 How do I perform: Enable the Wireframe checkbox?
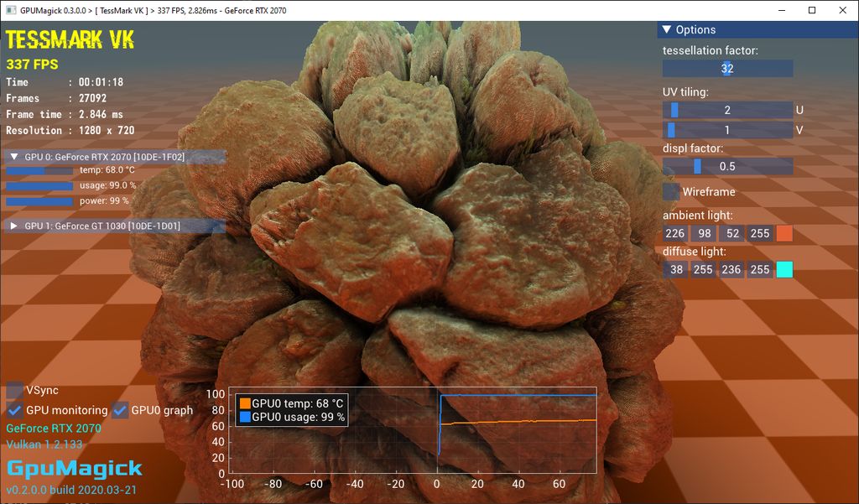pos(671,192)
